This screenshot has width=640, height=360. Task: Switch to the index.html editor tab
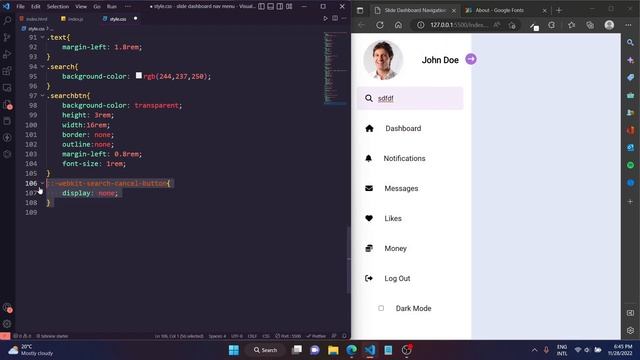coord(33,19)
